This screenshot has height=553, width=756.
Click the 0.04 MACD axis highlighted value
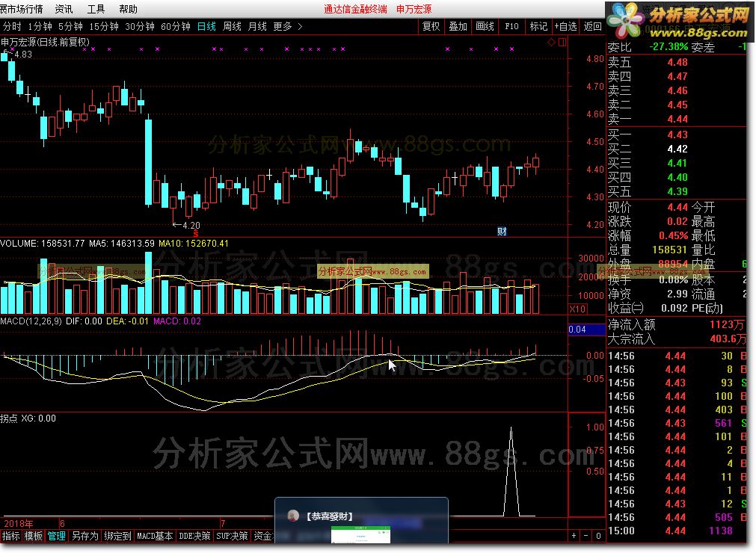coord(587,330)
